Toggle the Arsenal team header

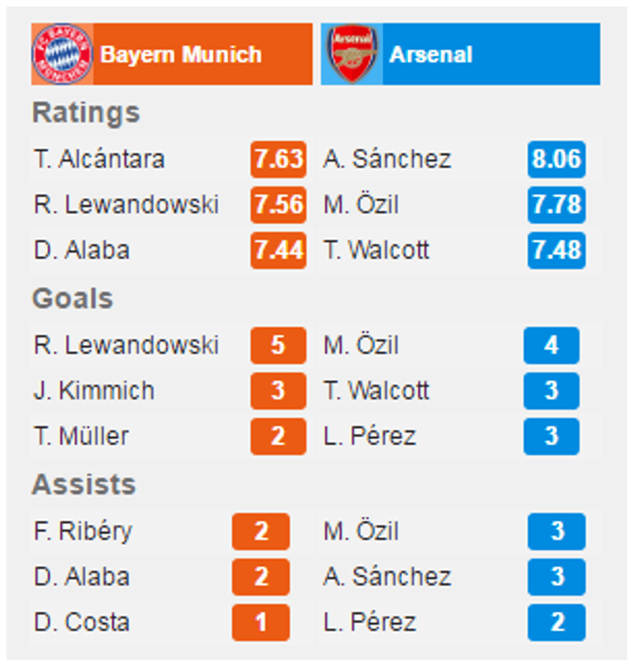point(460,54)
